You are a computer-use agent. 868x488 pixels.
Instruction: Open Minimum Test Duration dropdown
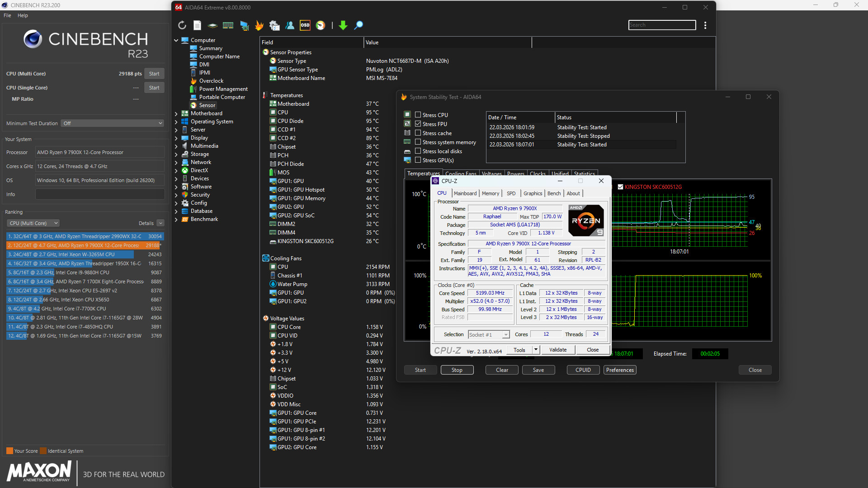pyautogui.click(x=112, y=123)
